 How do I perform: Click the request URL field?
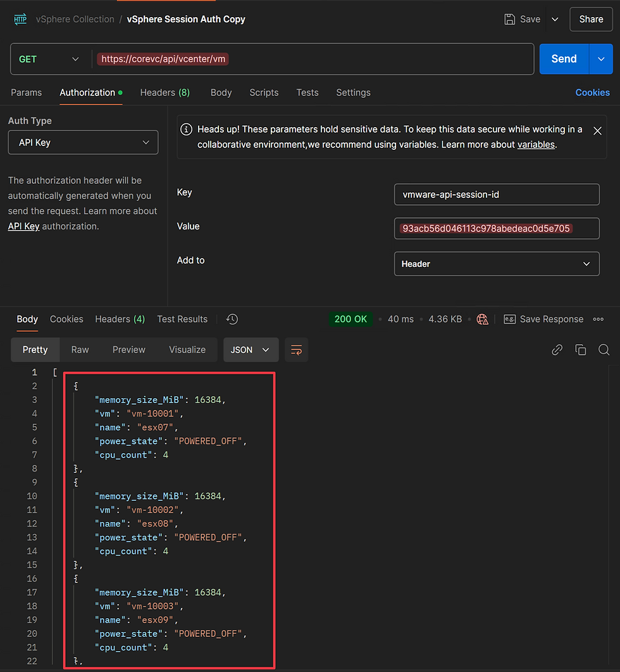pyautogui.click(x=313, y=59)
